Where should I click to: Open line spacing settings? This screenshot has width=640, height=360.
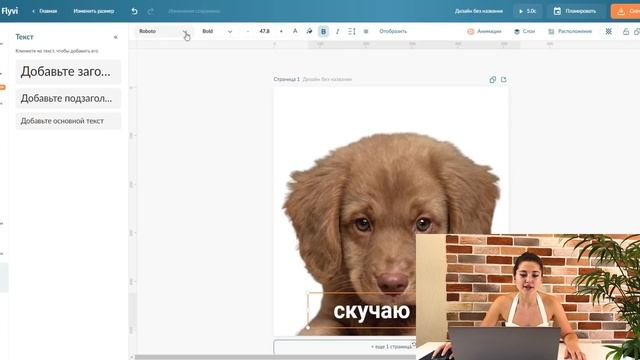pyautogui.click(x=351, y=31)
